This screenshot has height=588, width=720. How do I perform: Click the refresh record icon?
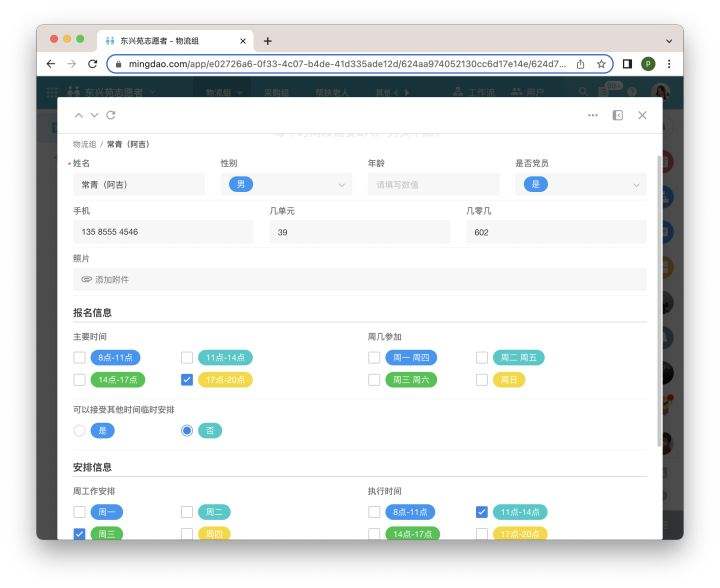(110, 115)
